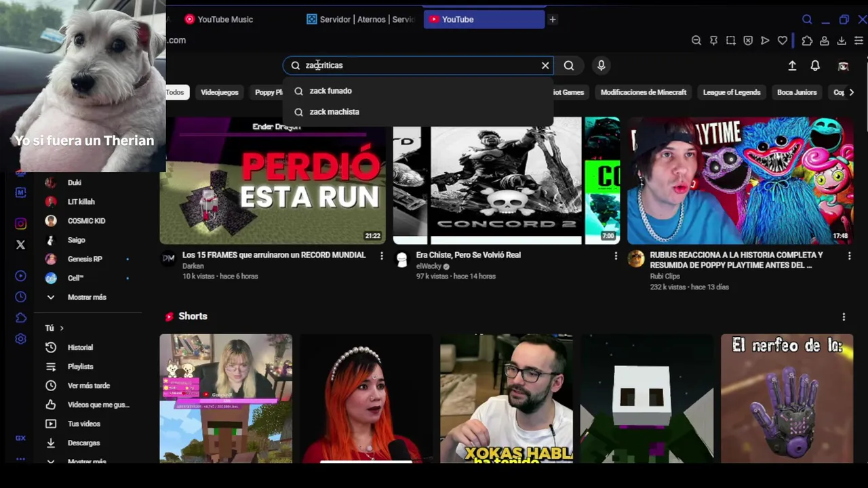Image resolution: width=868 pixels, height=488 pixels.
Task: Open the 'PERDIÓ ESTA RUN' video thumbnail
Action: pos(273,180)
